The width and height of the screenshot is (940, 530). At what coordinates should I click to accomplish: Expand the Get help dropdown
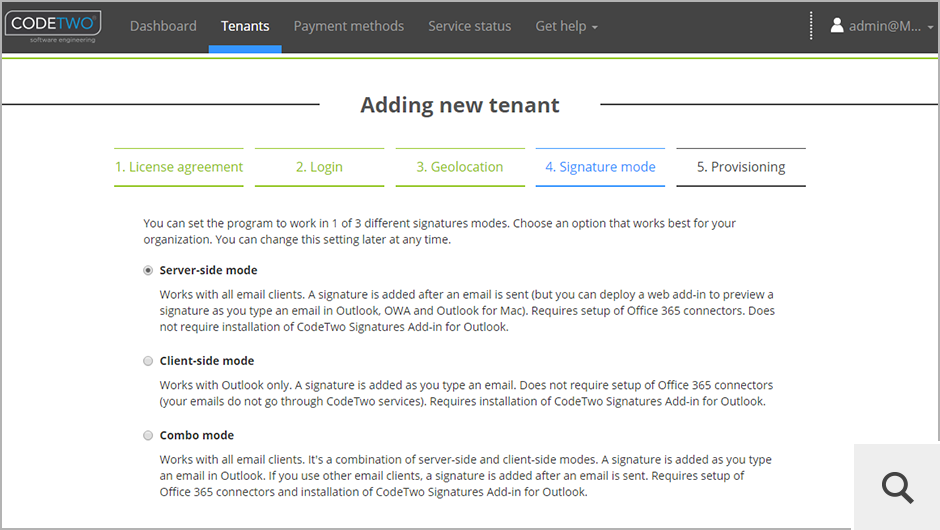[566, 26]
